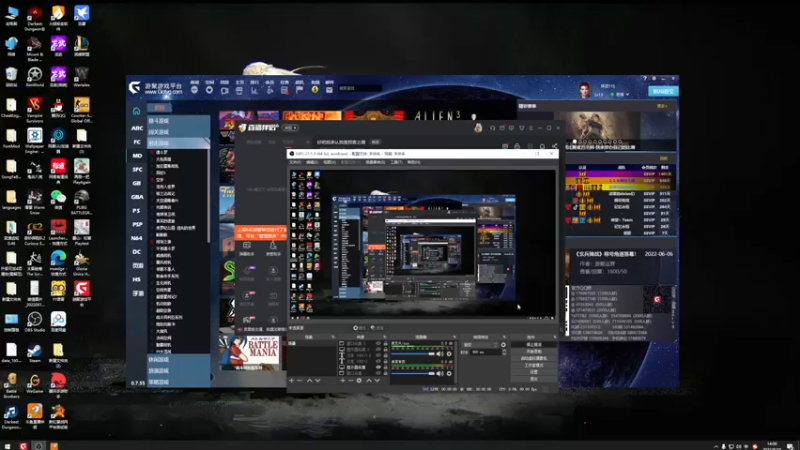Adjust the OBS transition duration stepper
The image size is (800, 450).
click(504, 352)
